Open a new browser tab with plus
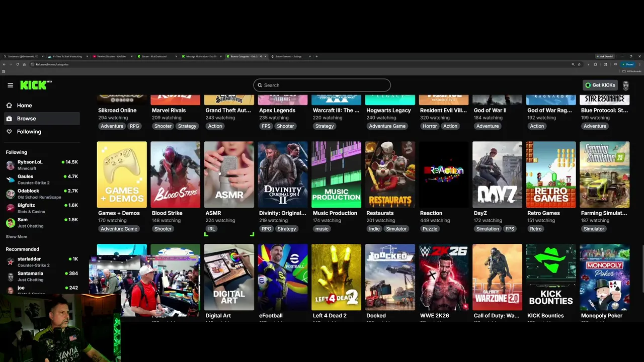 coord(316,56)
